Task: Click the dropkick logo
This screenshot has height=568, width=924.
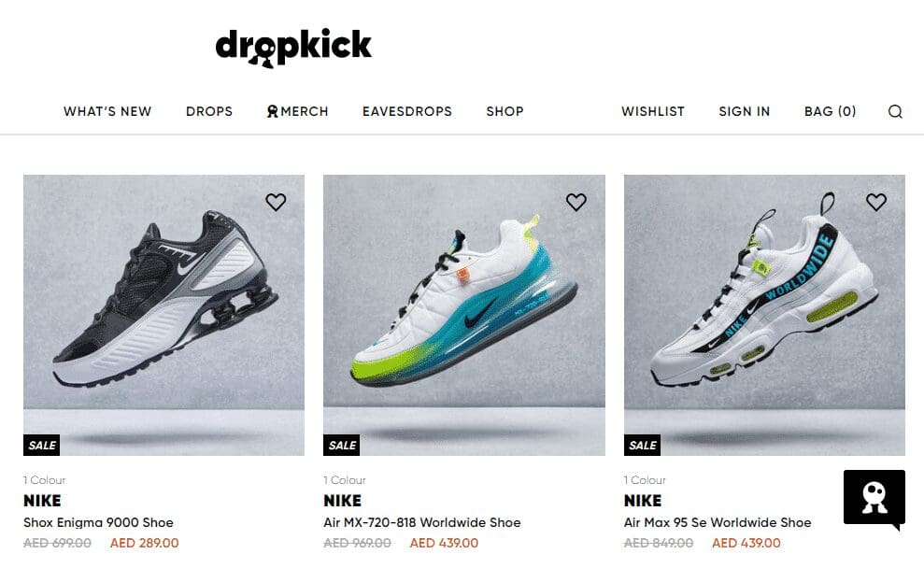Action: (x=293, y=47)
